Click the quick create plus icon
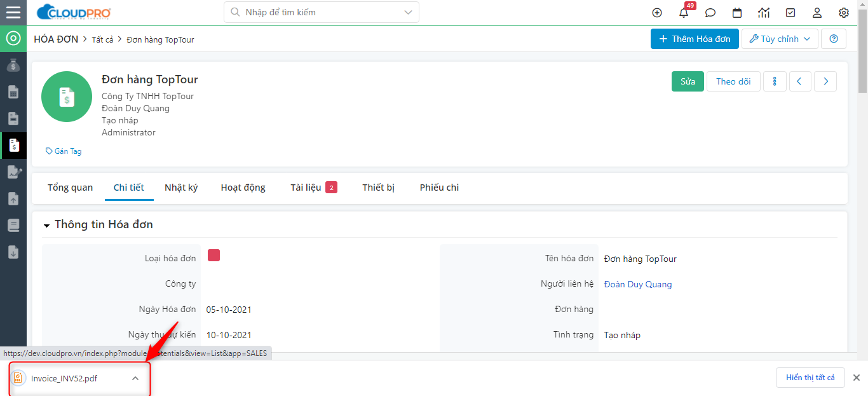 point(657,13)
